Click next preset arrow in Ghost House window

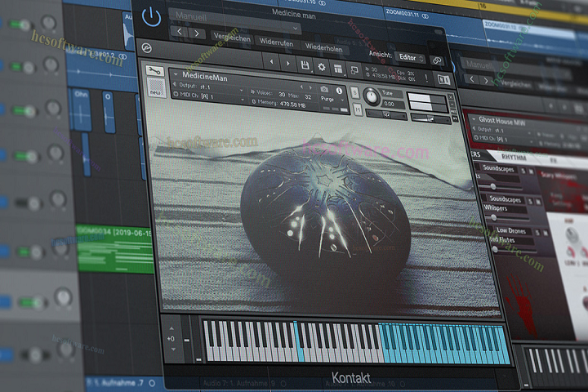[486, 80]
